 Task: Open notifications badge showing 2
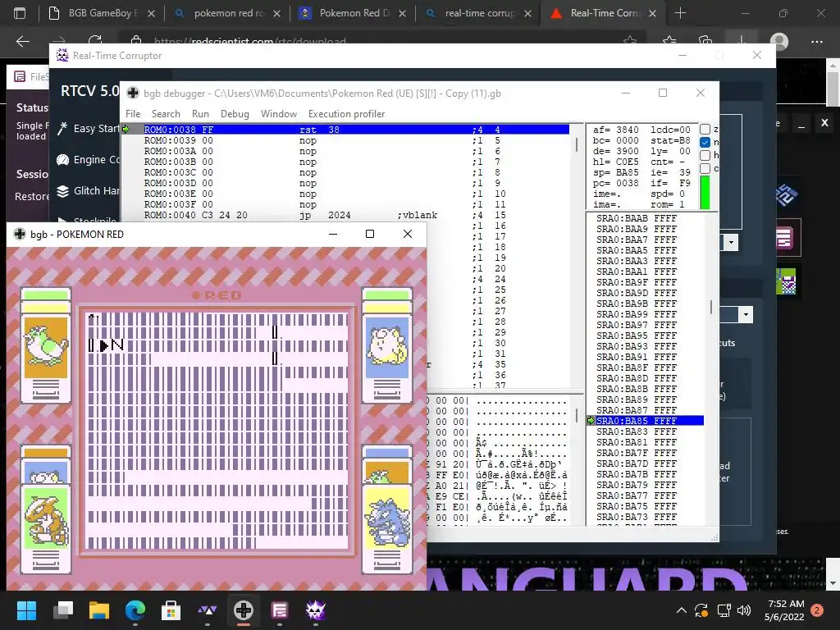[x=817, y=610]
